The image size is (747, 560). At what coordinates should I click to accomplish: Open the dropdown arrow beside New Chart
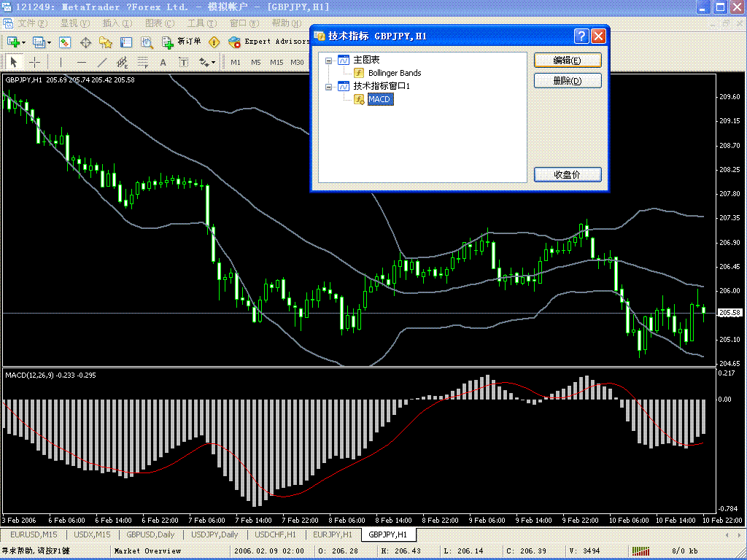point(24,43)
